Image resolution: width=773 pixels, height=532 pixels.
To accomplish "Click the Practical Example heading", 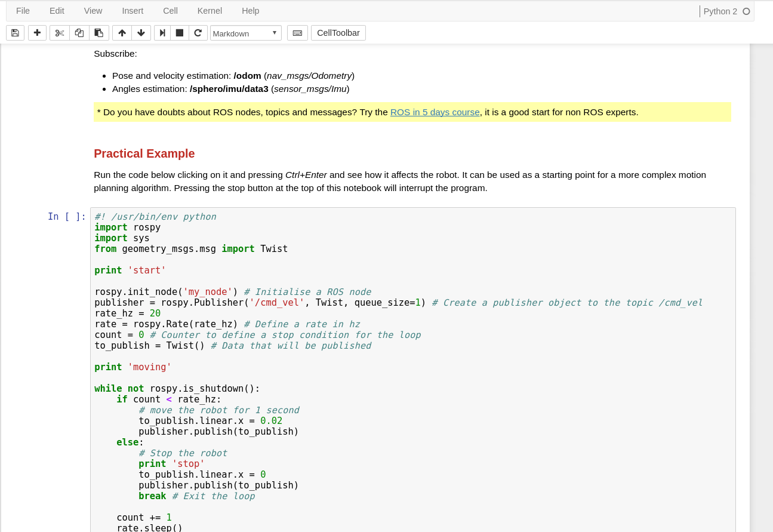I will (x=144, y=153).
